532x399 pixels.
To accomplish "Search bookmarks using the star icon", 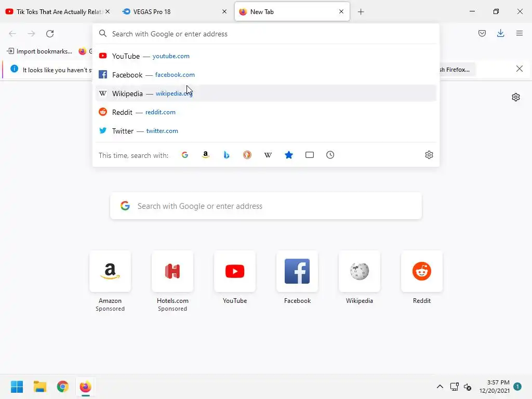I will [289, 155].
